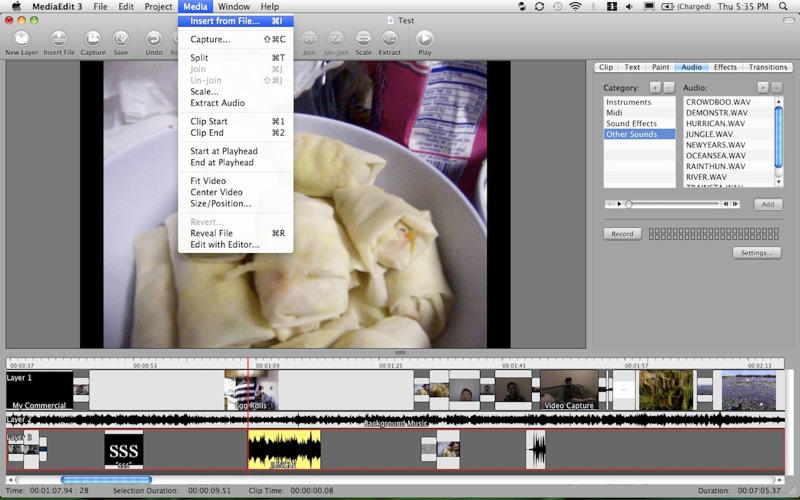Click the timeline horizontal scrollbar thumb
This screenshot has height=500, width=800.
(106, 480)
